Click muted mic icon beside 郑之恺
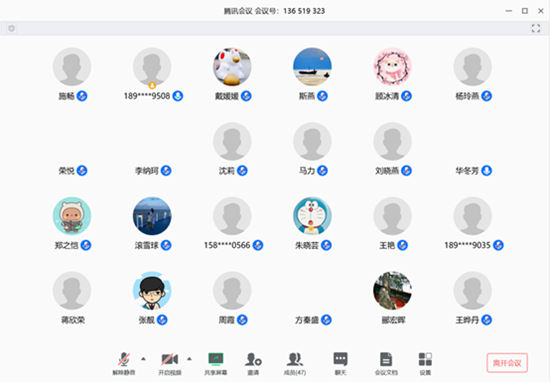 pyautogui.click(x=86, y=245)
